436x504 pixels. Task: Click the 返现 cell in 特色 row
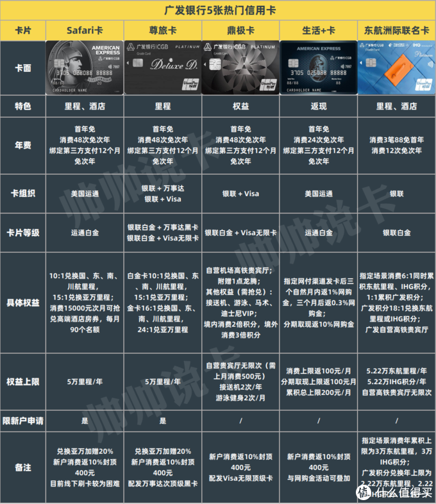click(x=318, y=106)
